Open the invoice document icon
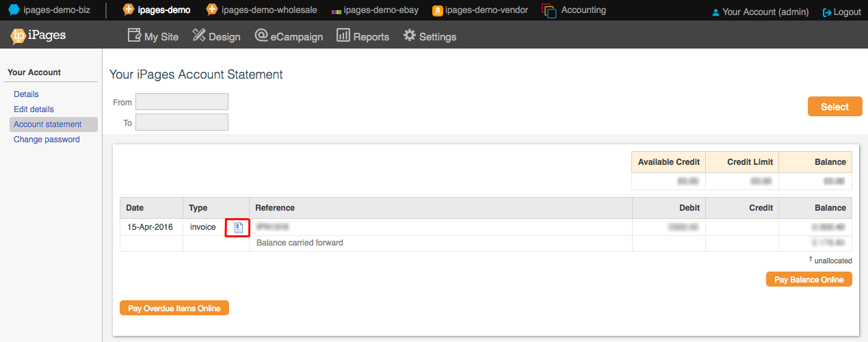Image resolution: width=868 pixels, height=342 pixels. (x=239, y=228)
